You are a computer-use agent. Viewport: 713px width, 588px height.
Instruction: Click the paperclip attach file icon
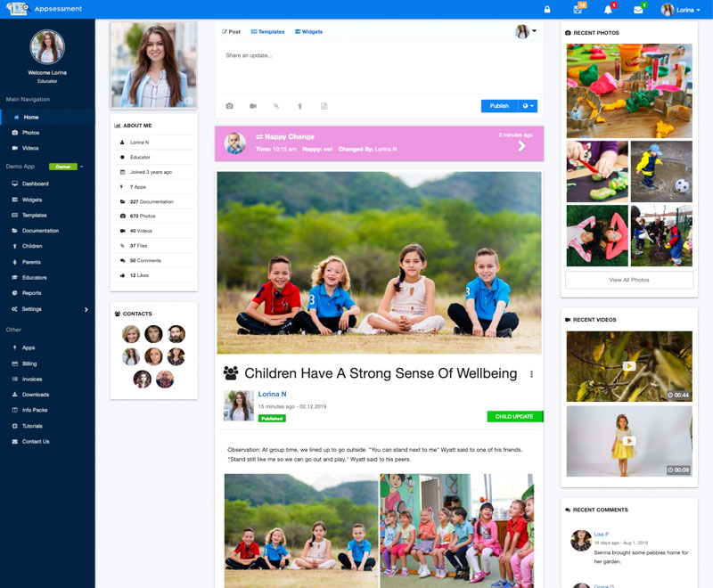[x=276, y=106]
